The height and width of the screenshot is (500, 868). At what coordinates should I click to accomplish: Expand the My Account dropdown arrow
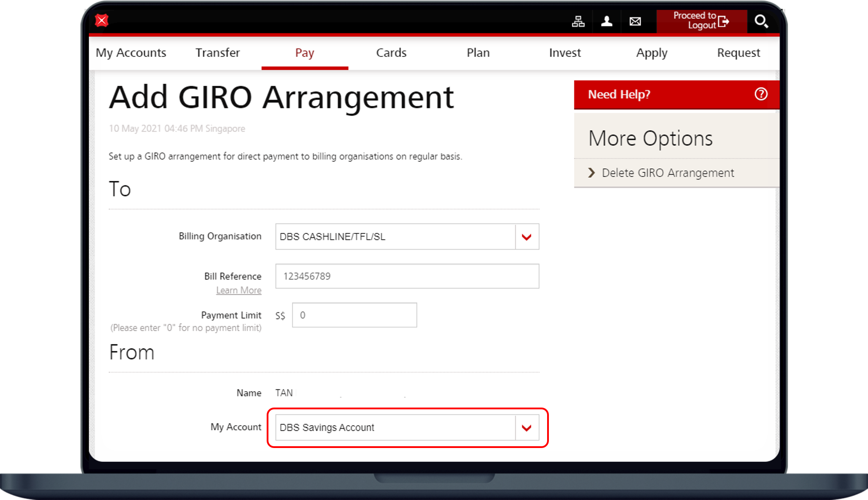(x=527, y=428)
